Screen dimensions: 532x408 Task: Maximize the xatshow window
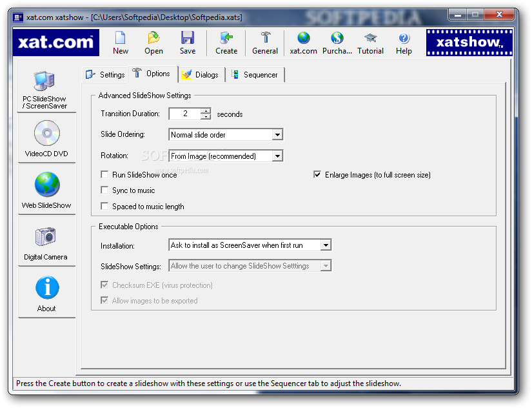(476, 15)
